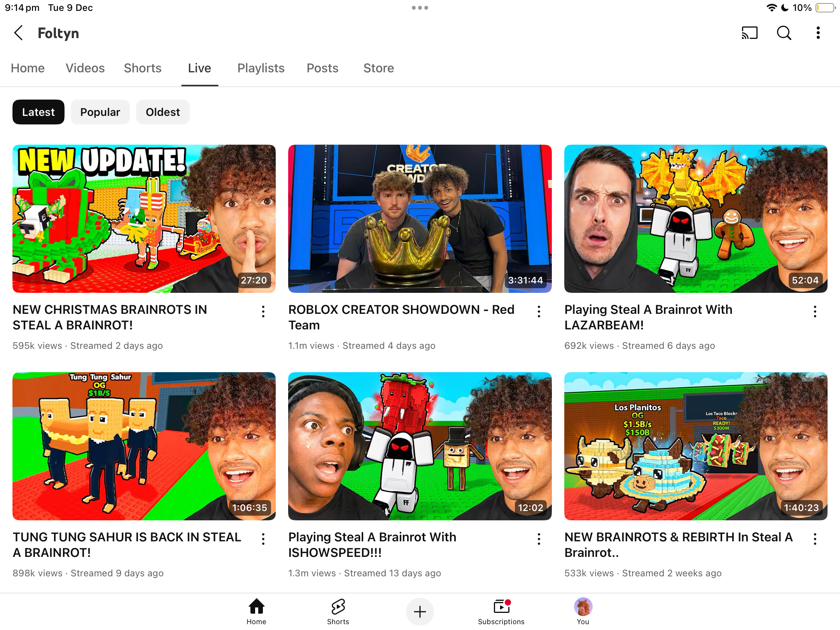Screen dimensions: 840x630
Task: Open the Cast to device icon
Action: (x=749, y=33)
